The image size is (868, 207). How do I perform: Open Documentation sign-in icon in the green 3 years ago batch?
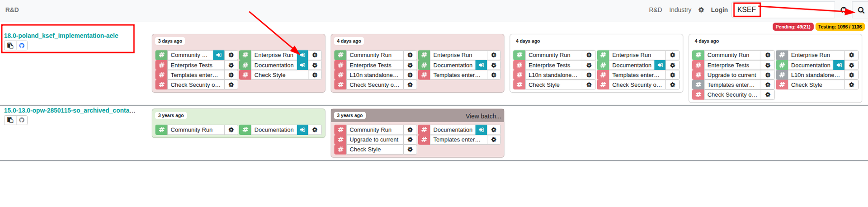point(302,130)
